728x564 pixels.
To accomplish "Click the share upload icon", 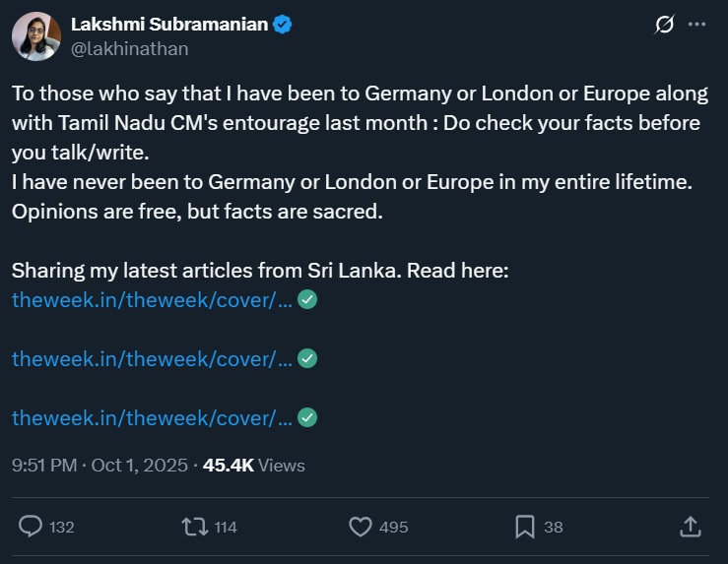I will click(x=691, y=527).
